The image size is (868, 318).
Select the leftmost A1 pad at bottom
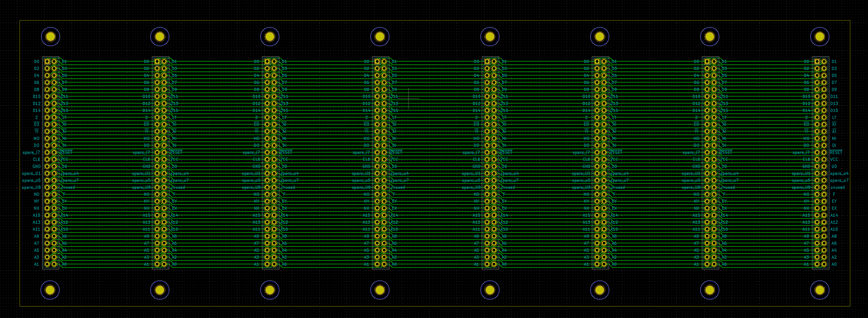point(47,264)
